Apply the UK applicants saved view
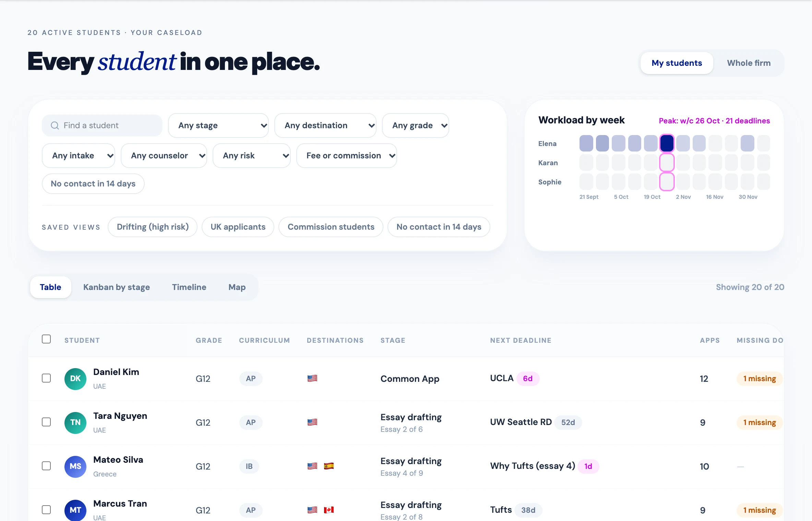This screenshot has height=521, width=812. pyautogui.click(x=238, y=227)
